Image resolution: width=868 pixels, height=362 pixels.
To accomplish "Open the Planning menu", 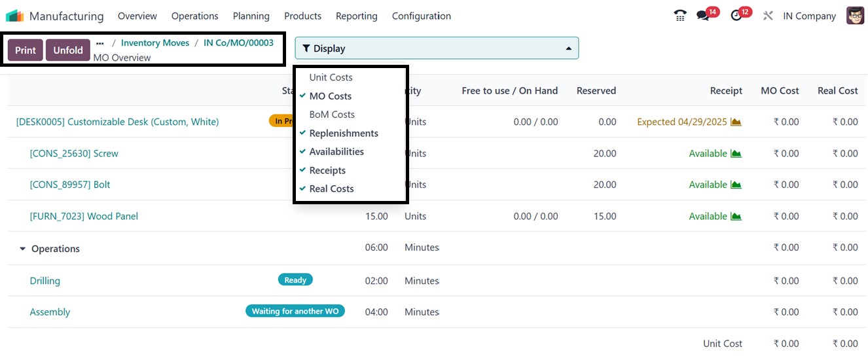I will (x=251, y=16).
